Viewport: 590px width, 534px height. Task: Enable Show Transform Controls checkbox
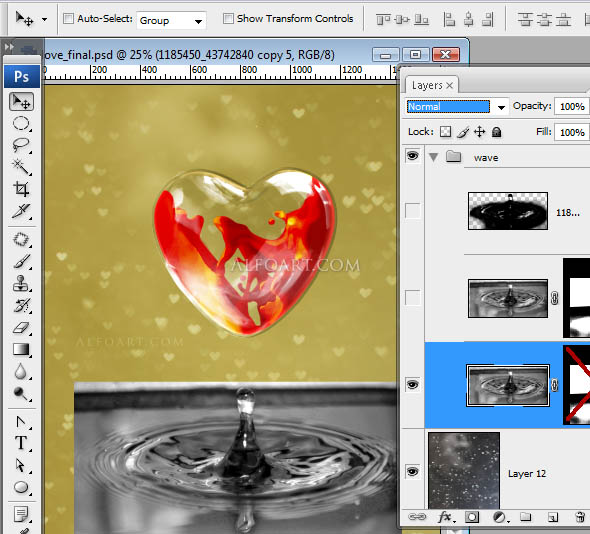[228, 18]
